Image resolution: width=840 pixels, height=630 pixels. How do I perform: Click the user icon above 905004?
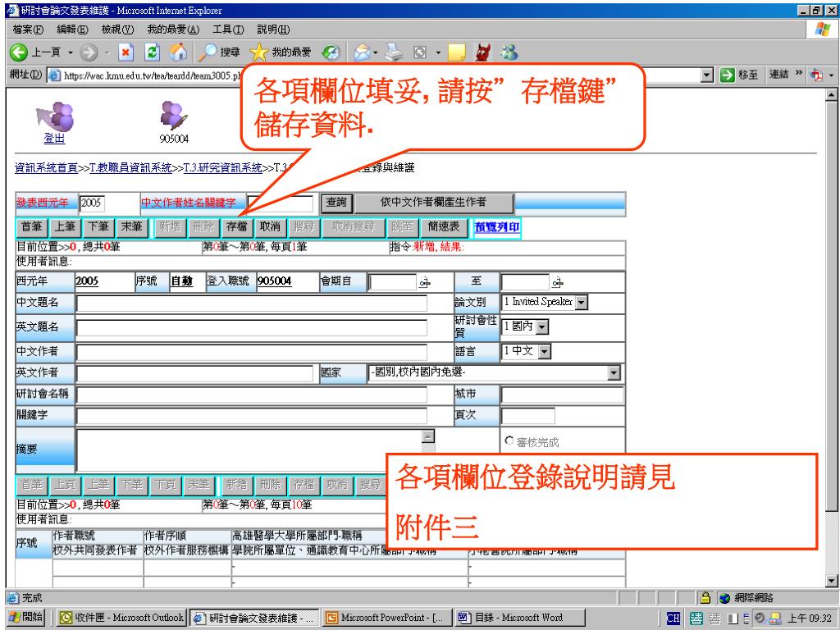pos(174,116)
